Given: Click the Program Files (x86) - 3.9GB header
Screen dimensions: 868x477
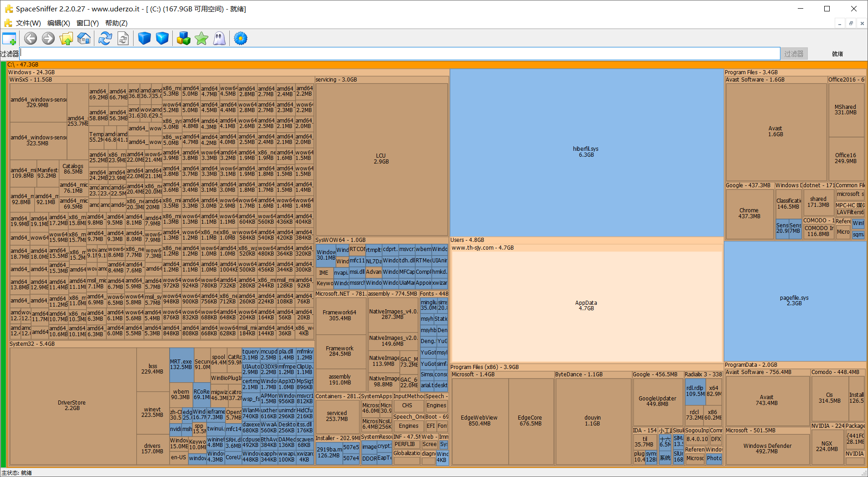Looking at the screenshot, I should [587, 367].
